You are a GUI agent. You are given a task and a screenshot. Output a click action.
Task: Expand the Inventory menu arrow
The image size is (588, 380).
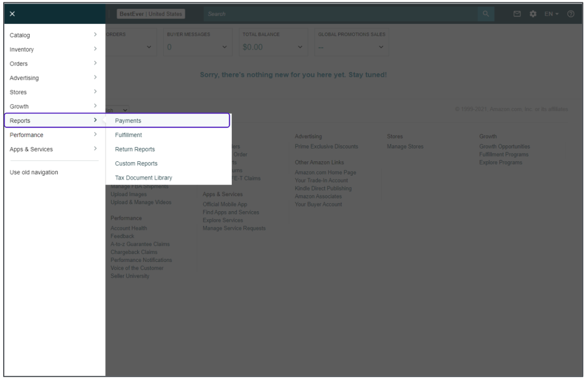tap(95, 49)
